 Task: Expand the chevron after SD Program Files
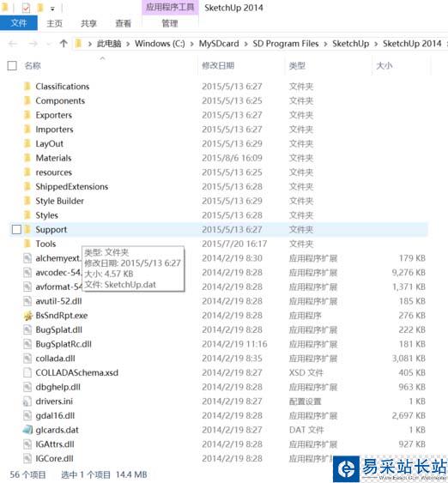click(325, 44)
